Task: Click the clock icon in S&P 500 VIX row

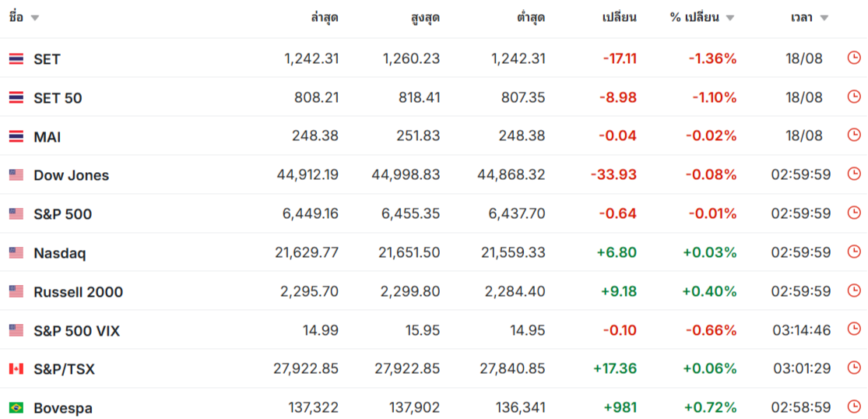Action: (854, 329)
